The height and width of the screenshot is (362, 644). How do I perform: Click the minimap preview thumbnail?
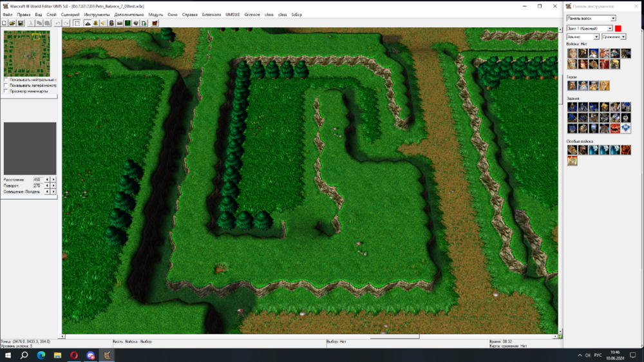coord(26,53)
